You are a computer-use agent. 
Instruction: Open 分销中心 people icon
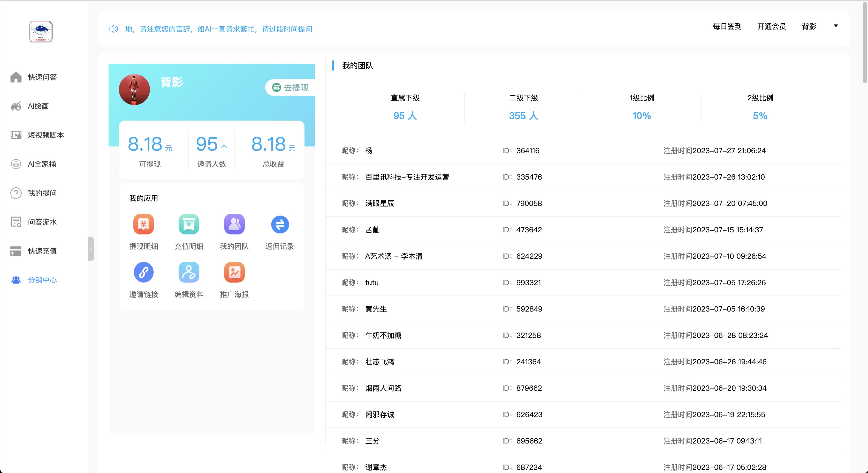16,280
